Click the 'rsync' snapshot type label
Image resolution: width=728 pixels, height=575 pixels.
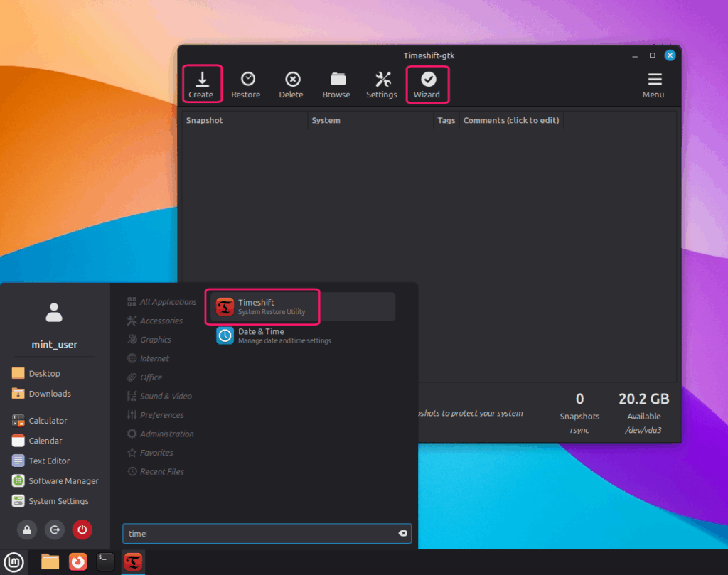[x=579, y=430]
